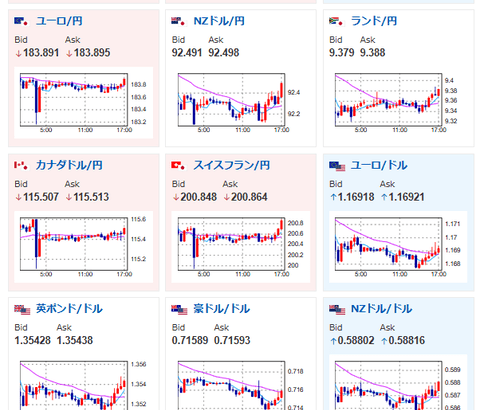Click the NZ Dollar/Dollar flag icon
This screenshot has width=480, height=410.
pos(337,309)
